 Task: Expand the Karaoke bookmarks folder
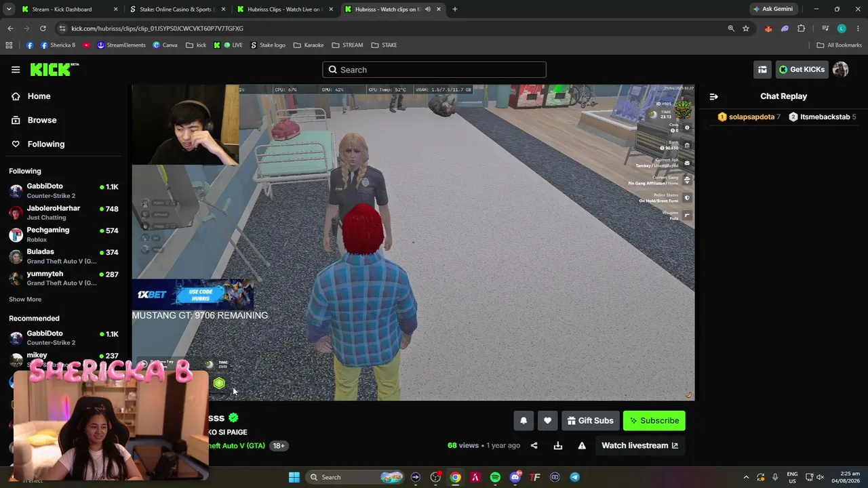pos(309,45)
